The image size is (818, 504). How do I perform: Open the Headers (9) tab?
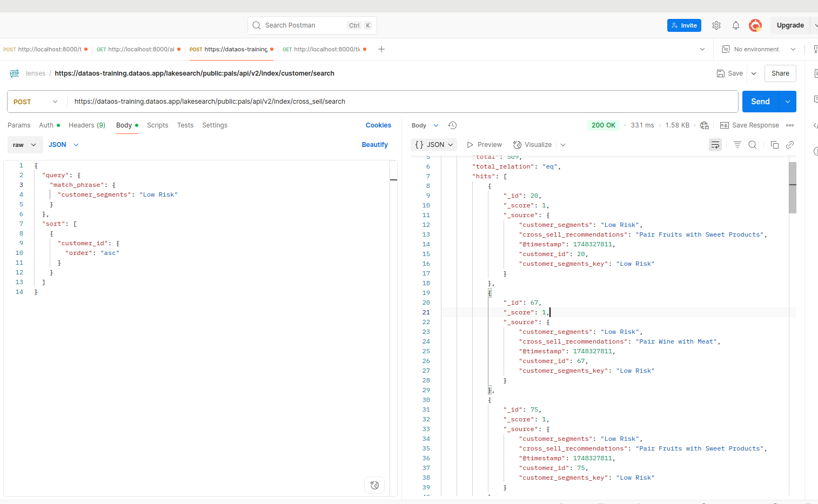pyautogui.click(x=87, y=125)
